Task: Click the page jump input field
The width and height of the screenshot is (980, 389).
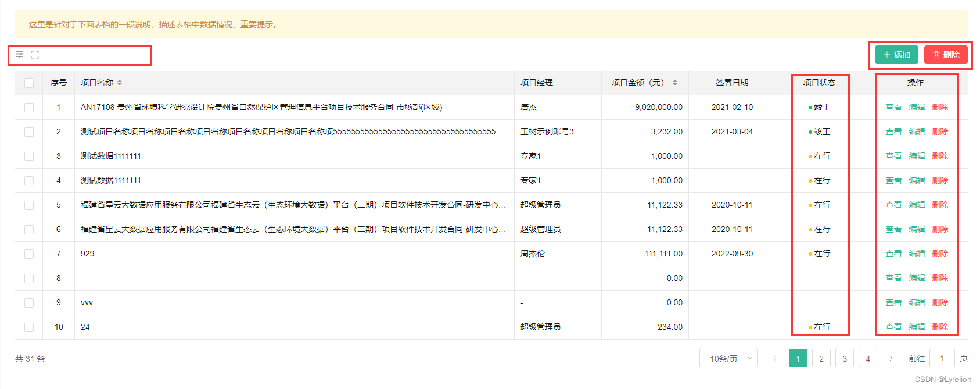Action: pos(942,358)
